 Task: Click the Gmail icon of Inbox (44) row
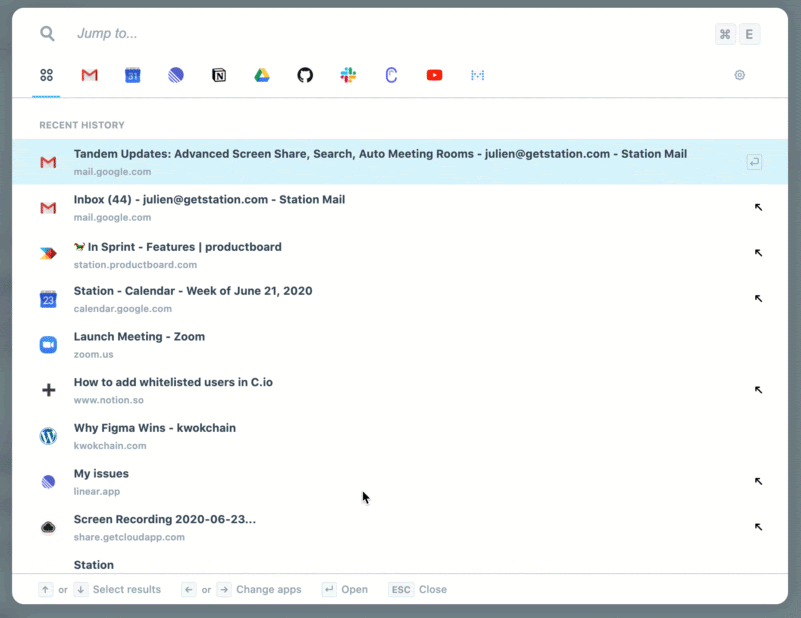[48, 208]
